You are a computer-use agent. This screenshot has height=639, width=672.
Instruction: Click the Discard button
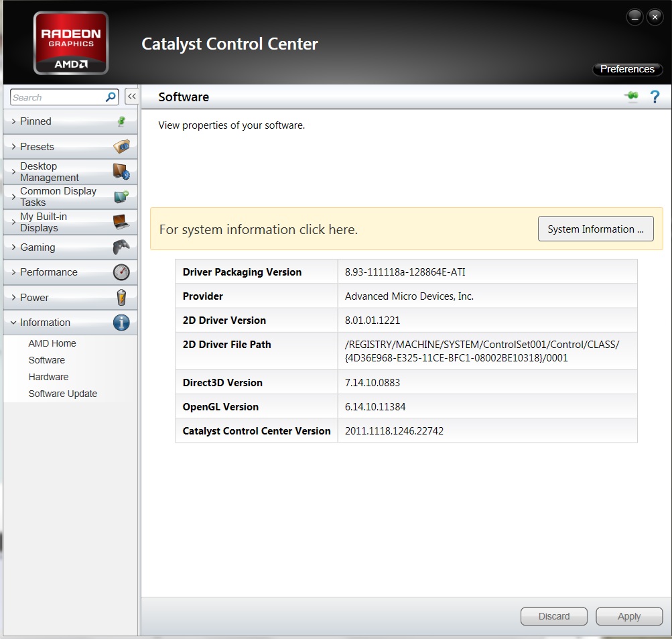tap(553, 616)
